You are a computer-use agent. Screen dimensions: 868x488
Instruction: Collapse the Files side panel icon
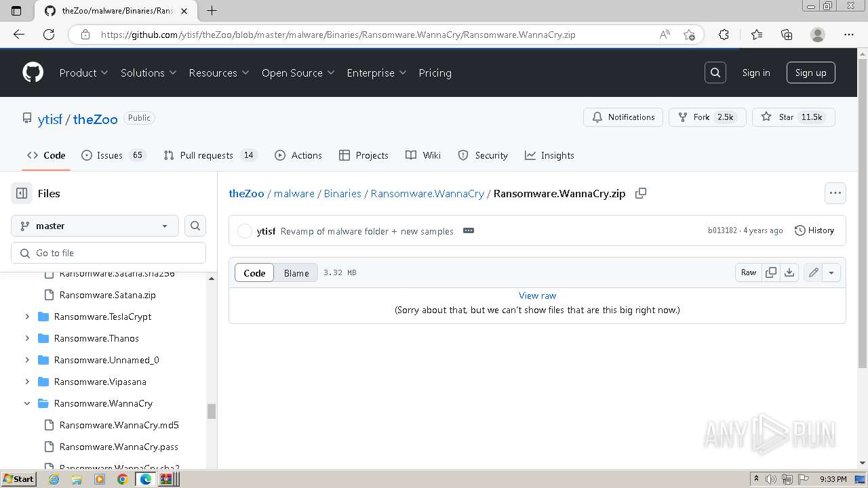point(22,193)
